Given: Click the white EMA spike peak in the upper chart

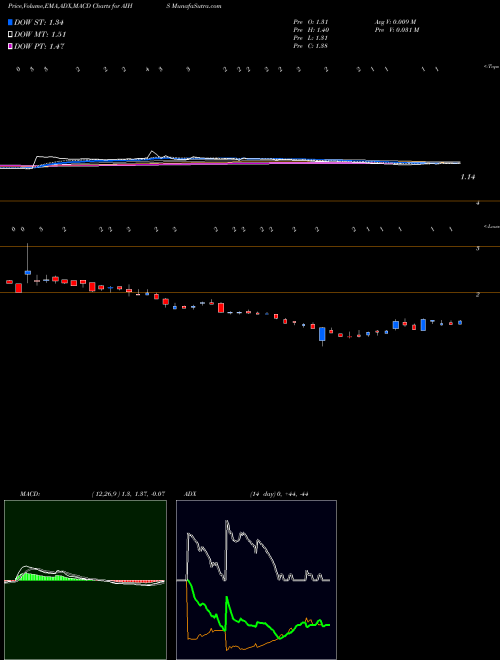Looking at the screenshot, I should point(152,152).
